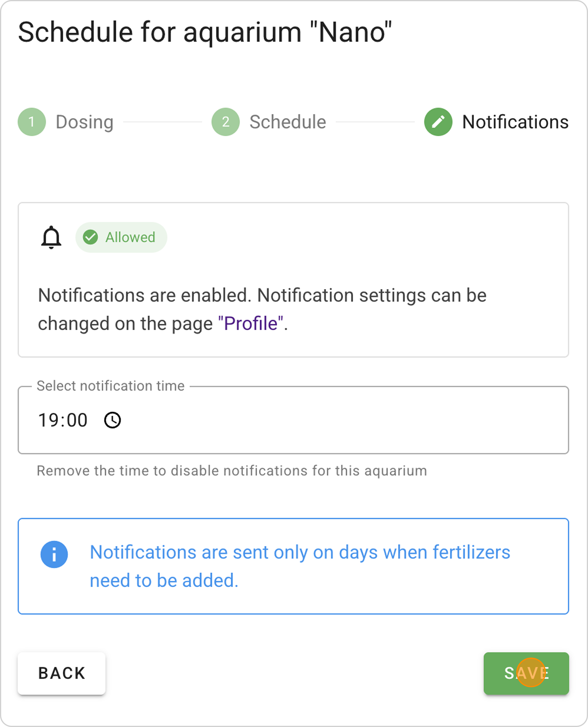
Task: Open the time picker via clock icon
Action: 112,420
